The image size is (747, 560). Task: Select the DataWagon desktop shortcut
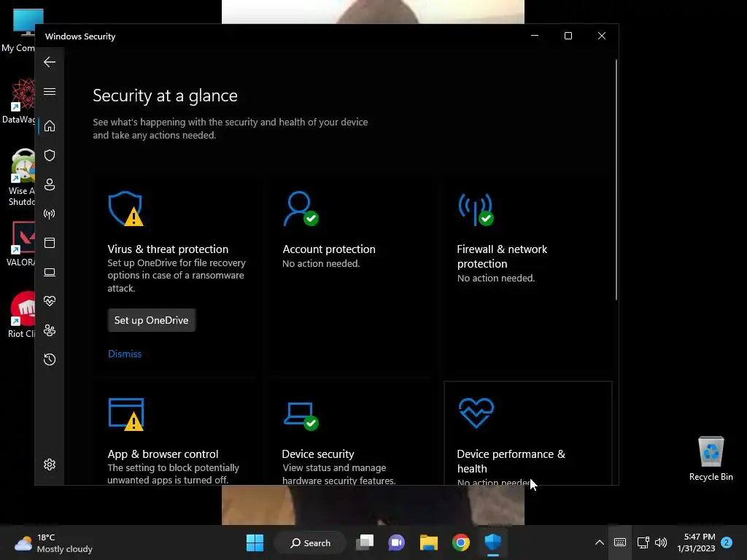(x=19, y=101)
